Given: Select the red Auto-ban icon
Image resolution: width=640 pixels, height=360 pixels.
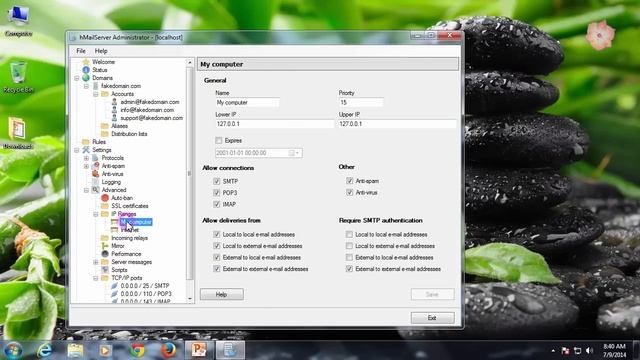Looking at the screenshot, I should point(105,198).
